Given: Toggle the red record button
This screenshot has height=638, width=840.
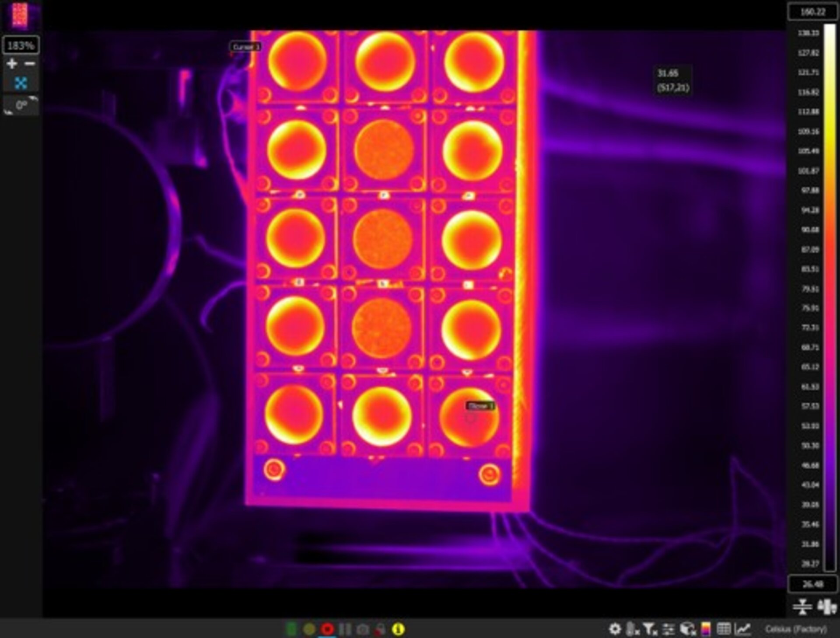Looking at the screenshot, I should click(327, 629).
